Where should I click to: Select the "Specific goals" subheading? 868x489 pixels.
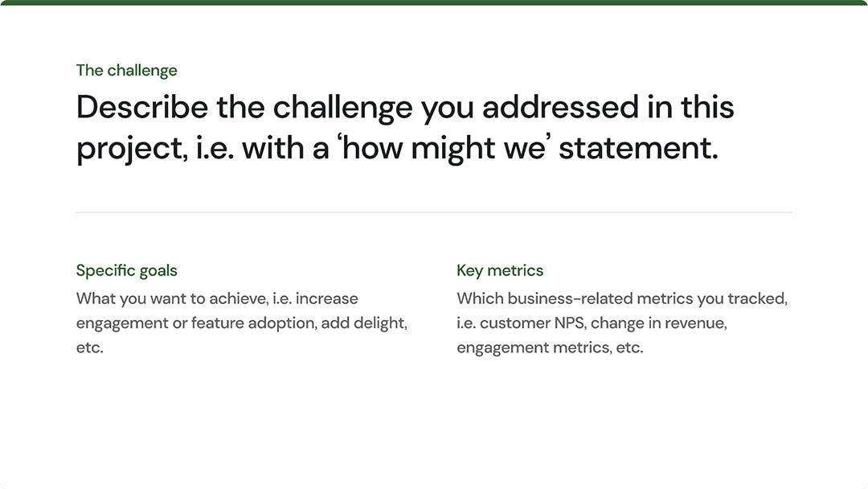tap(126, 270)
